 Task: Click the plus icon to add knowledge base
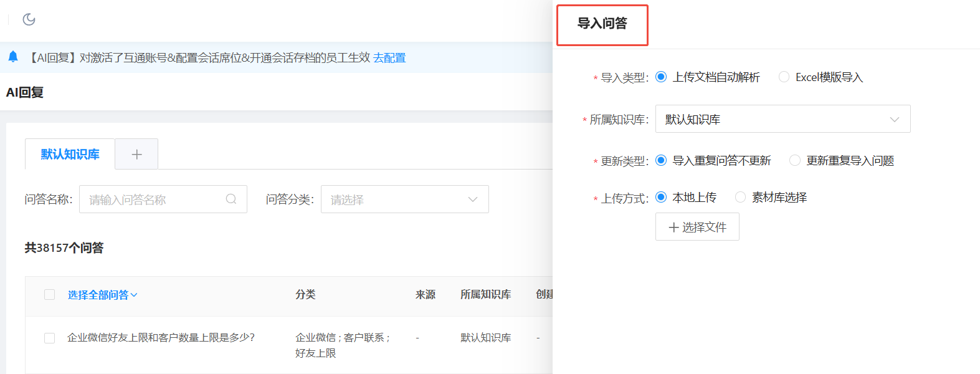click(x=136, y=155)
